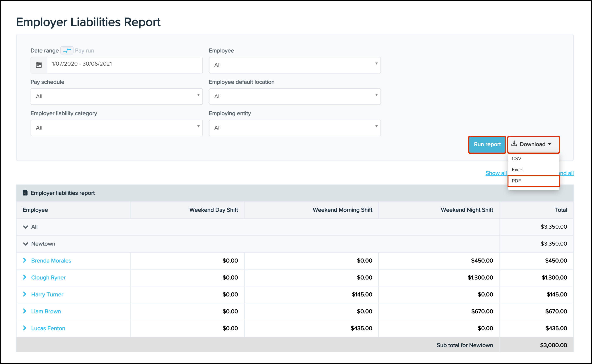592x364 pixels.
Task: Click the Employer liabilities report header icon
Action: coord(25,193)
